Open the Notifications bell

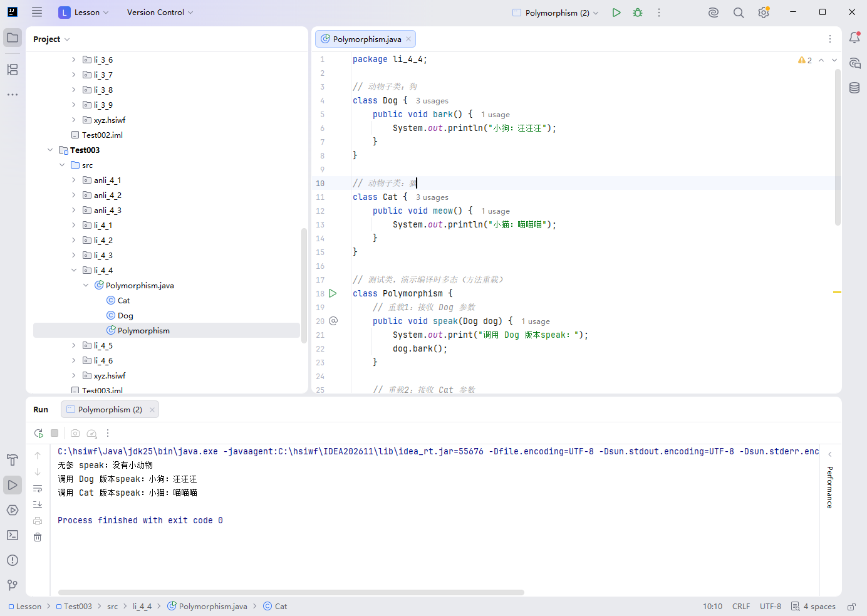click(x=854, y=38)
